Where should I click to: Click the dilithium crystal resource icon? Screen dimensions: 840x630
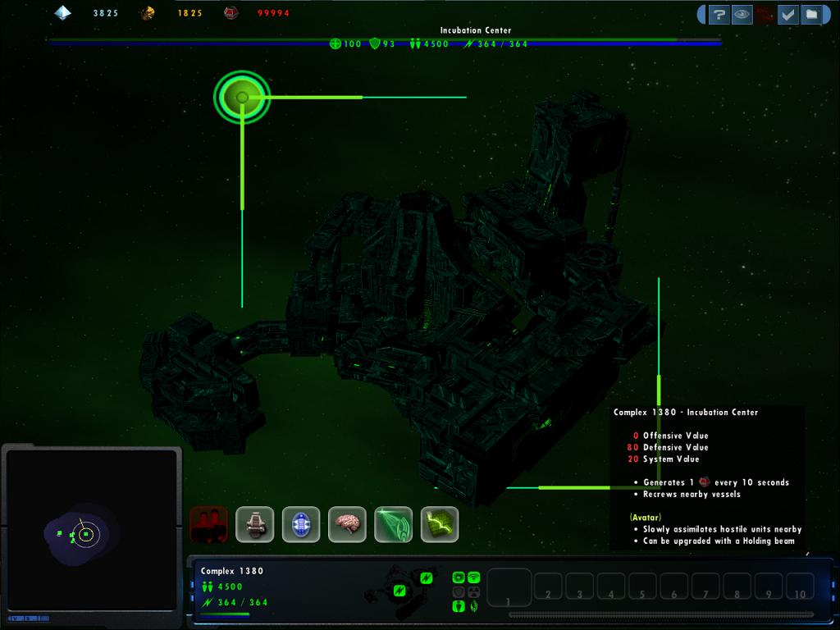(62, 12)
